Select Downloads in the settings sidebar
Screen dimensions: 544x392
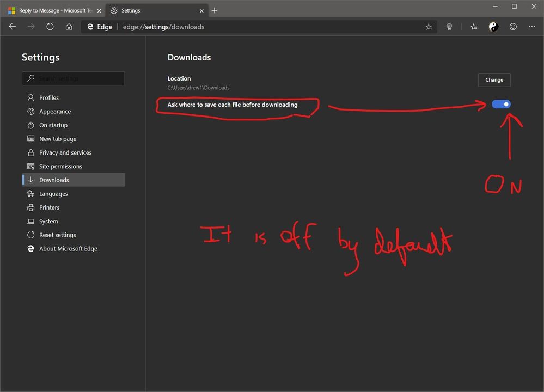[x=74, y=180]
